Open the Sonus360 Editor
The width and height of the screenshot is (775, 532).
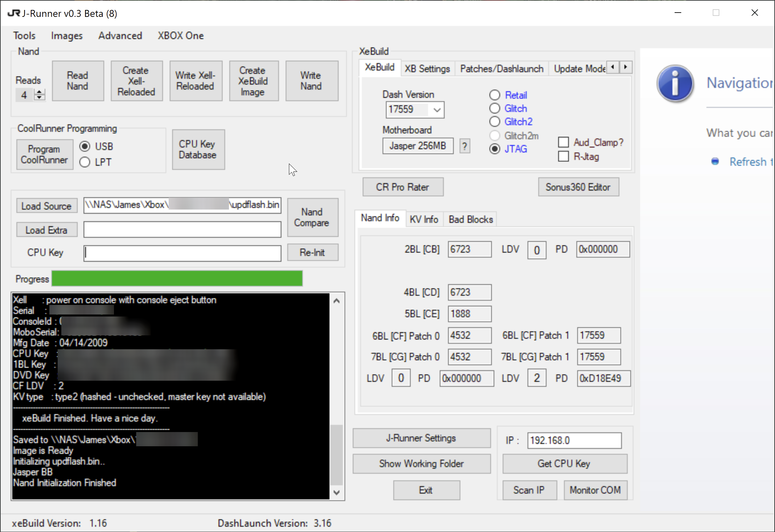click(579, 187)
